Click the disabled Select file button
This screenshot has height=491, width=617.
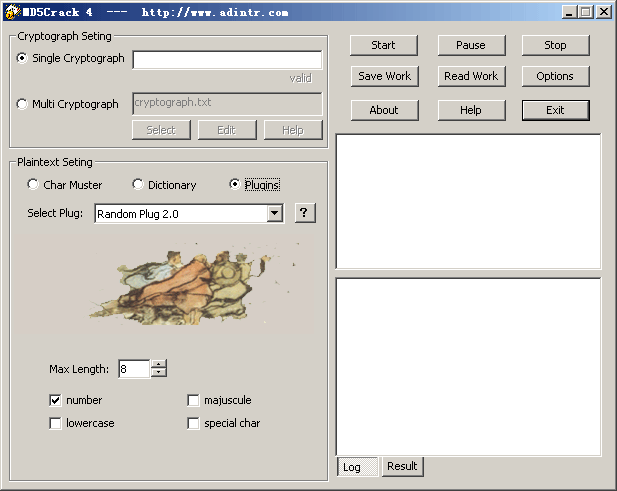pos(161,130)
